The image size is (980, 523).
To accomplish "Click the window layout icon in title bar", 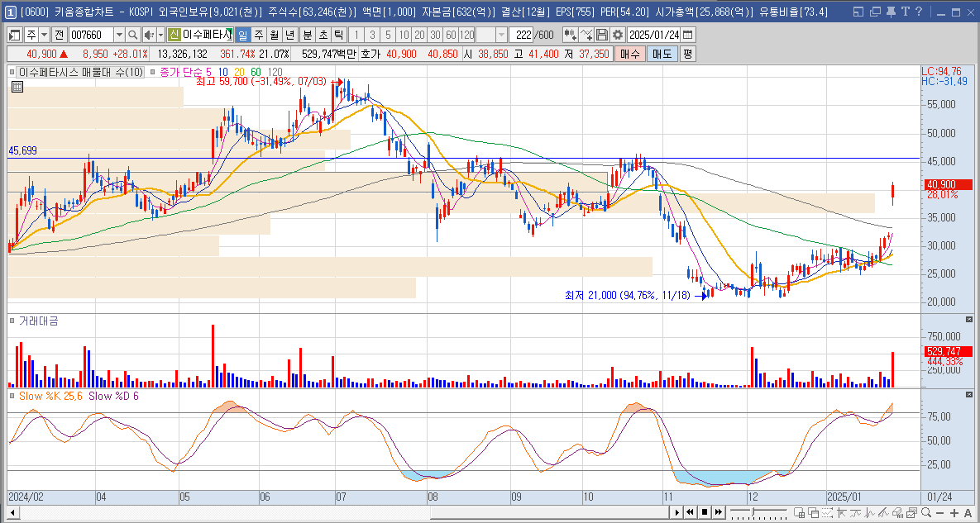I will (858, 12).
